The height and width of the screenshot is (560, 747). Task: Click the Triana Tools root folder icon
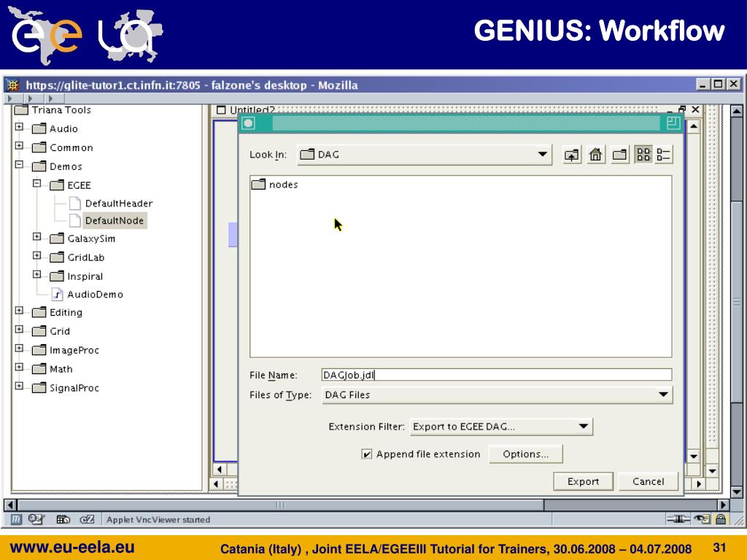pyautogui.click(x=21, y=110)
